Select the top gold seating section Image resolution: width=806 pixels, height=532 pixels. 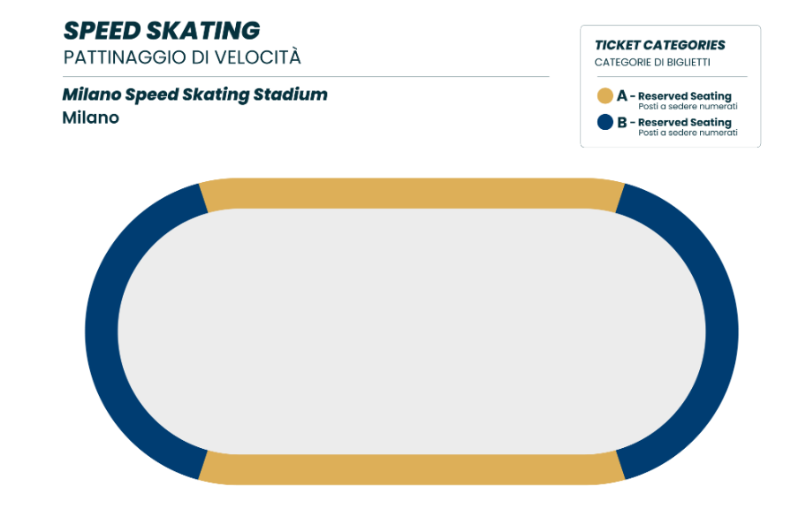pyautogui.click(x=411, y=194)
